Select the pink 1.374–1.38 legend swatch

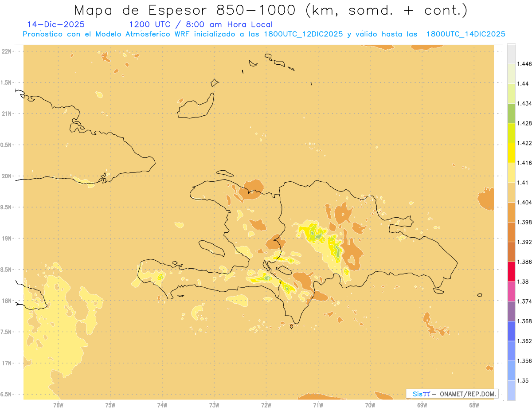coord(511,291)
